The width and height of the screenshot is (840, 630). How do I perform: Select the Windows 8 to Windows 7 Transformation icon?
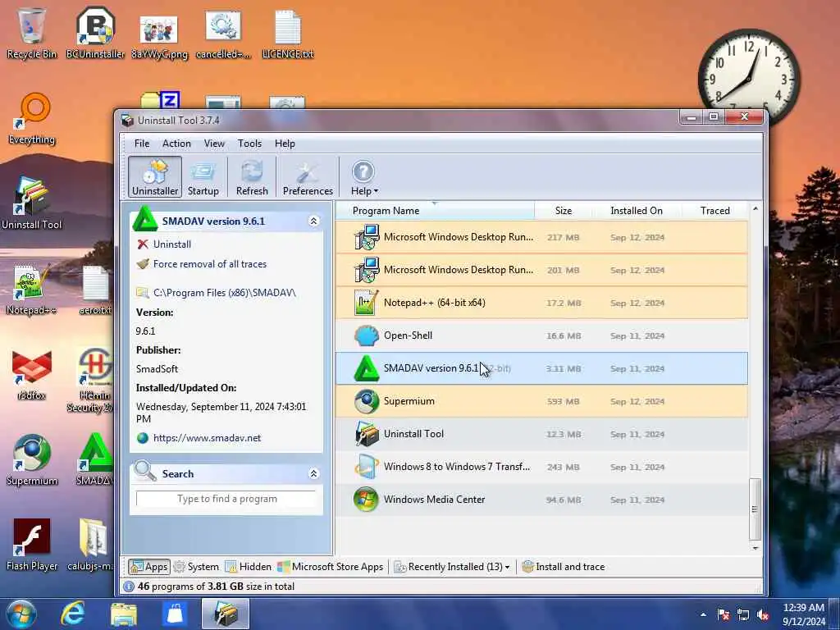367,467
